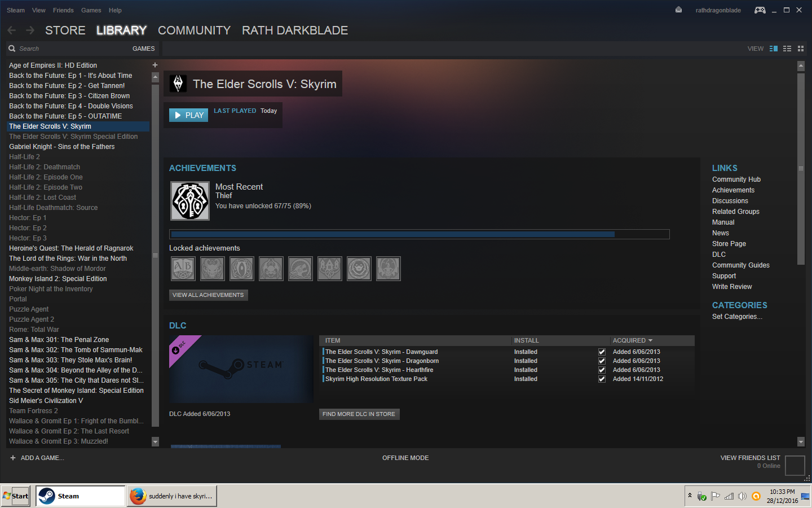Sort DLC by Acquired column arrow
The image size is (812, 508).
click(650, 340)
